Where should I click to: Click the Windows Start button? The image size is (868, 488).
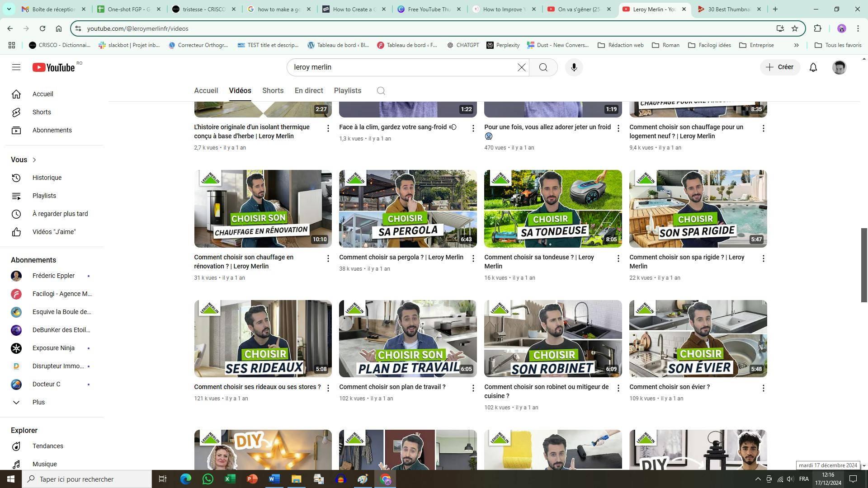click(11, 479)
